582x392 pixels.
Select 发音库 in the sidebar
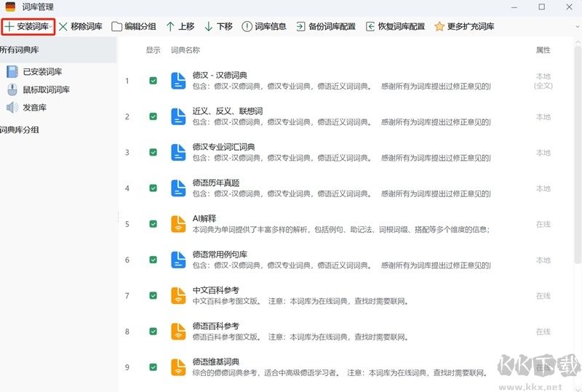point(34,108)
